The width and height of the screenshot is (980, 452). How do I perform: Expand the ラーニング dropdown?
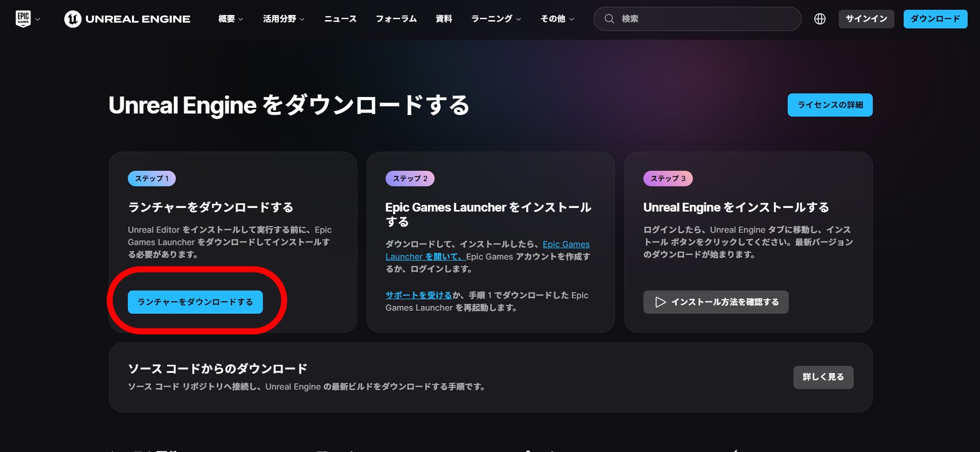click(496, 19)
